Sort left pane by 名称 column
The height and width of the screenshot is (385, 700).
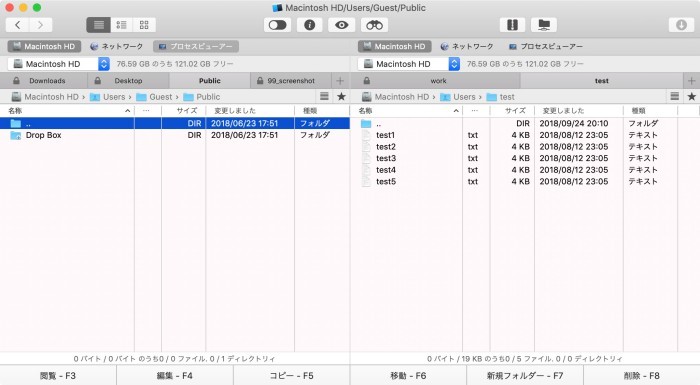[67, 111]
